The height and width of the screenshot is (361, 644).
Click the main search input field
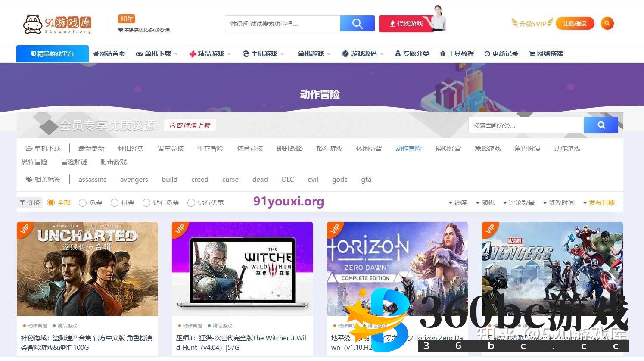pyautogui.click(x=282, y=24)
